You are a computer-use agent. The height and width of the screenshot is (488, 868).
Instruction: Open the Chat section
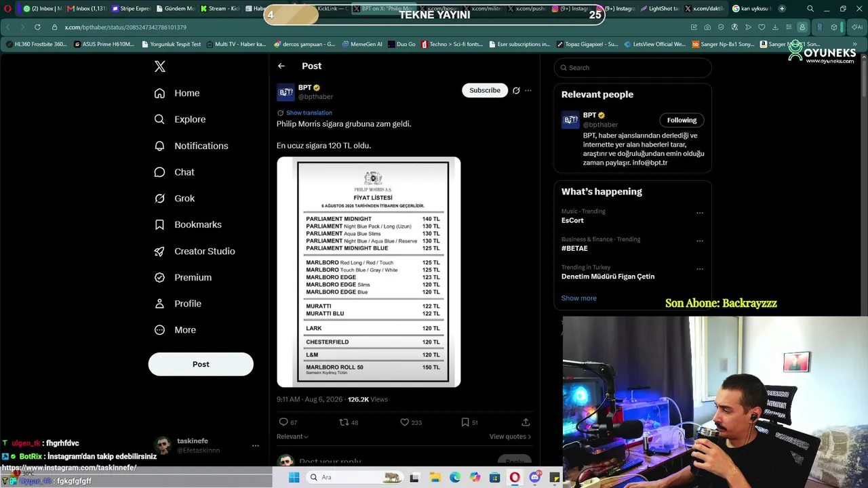(174, 172)
